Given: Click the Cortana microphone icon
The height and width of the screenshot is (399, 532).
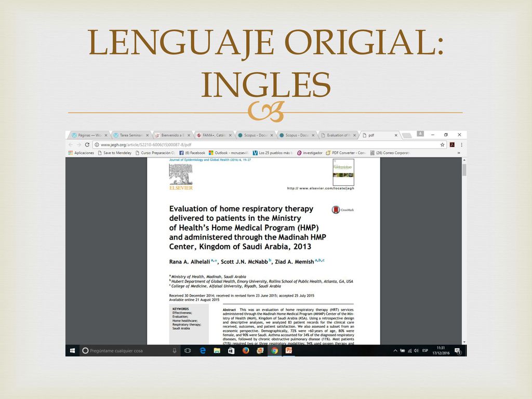Looking at the screenshot, I should pos(175,351).
